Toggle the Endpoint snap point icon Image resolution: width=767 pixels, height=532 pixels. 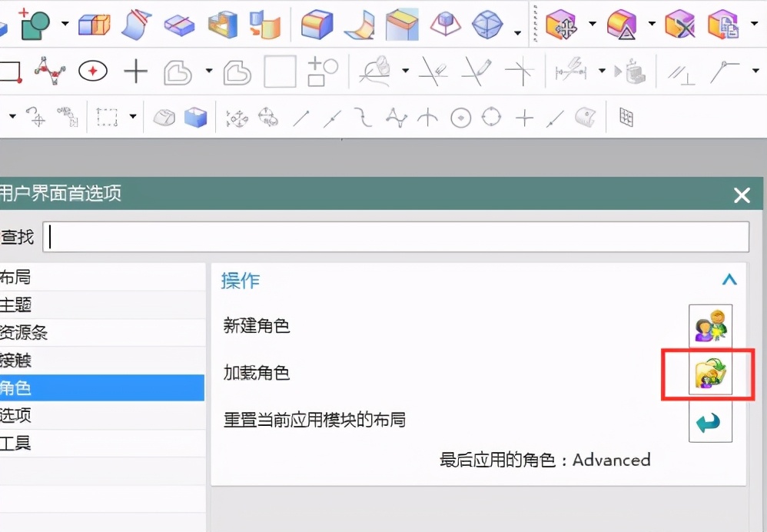pyautogui.click(x=301, y=118)
